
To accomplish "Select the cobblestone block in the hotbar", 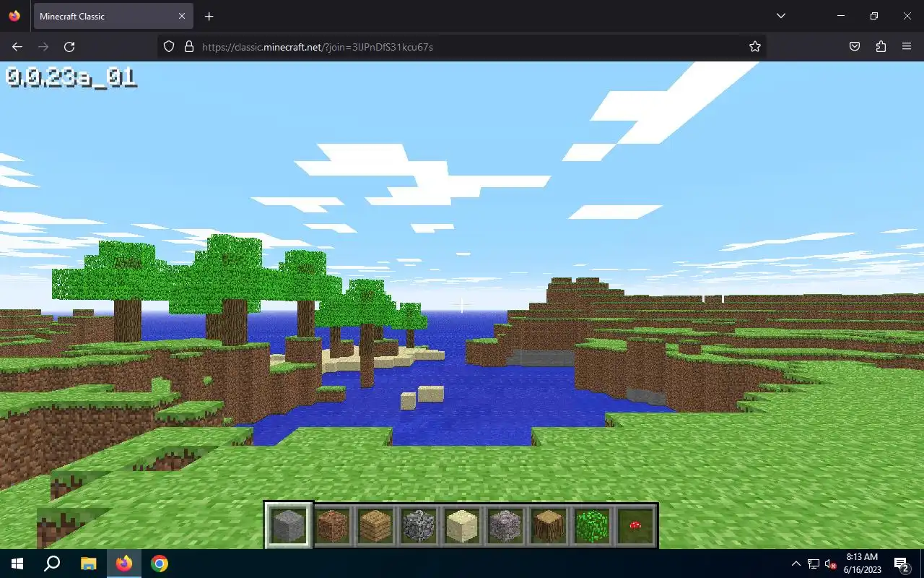I will [x=419, y=525].
